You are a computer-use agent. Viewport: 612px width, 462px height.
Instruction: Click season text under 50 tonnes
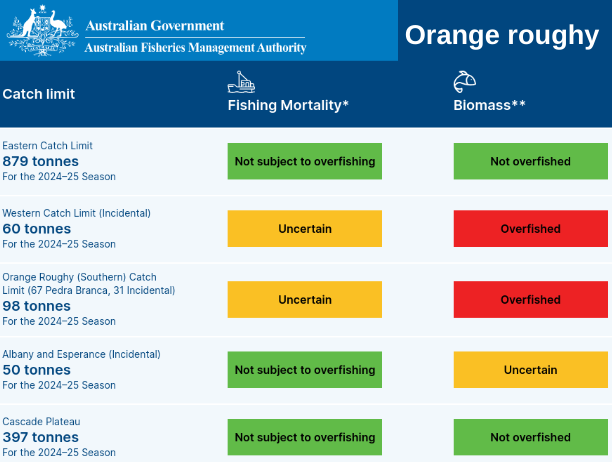(x=59, y=385)
